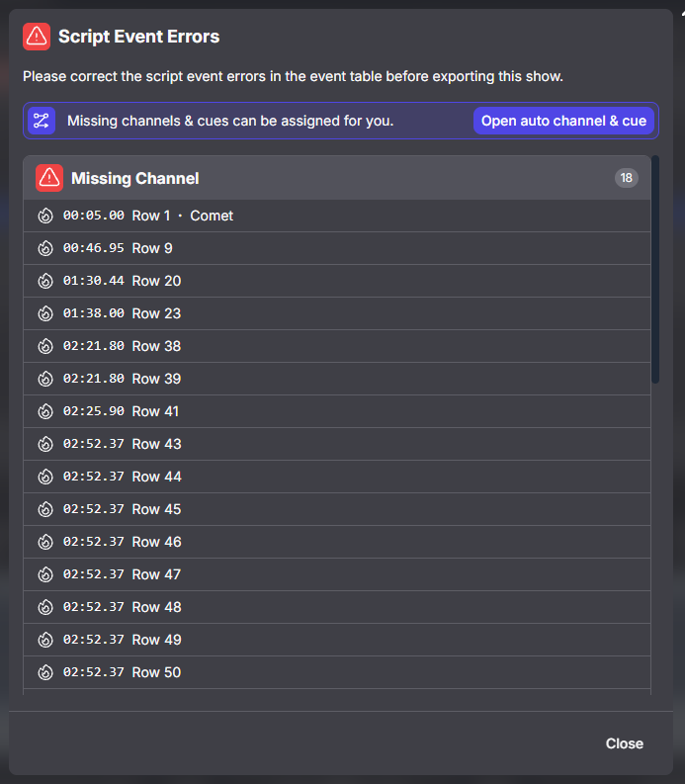Click the timestamp 02:25.90
This screenshot has height=784, width=685.
pyautogui.click(x=94, y=411)
